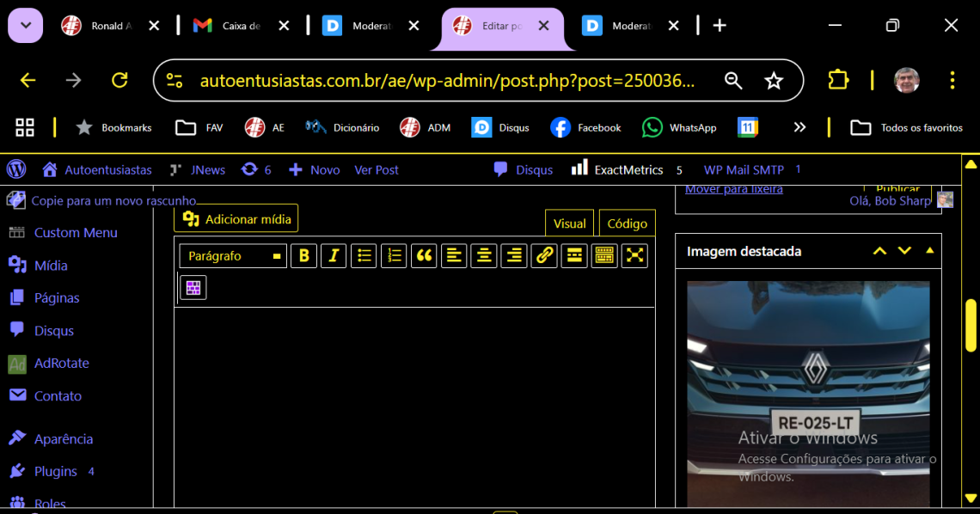The width and height of the screenshot is (980, 514).
Task: Click the Adicionar mídia button
Action: (x=236, y=219)
